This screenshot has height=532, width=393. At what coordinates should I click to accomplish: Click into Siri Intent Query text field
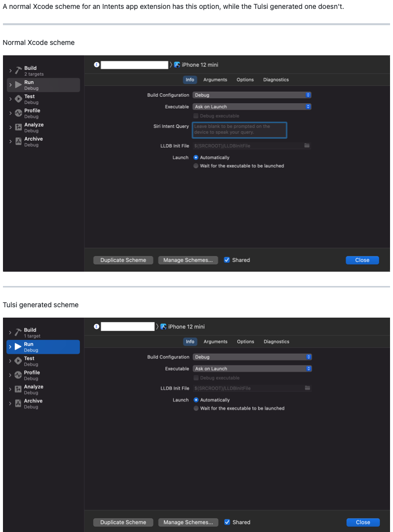(239, 130)
